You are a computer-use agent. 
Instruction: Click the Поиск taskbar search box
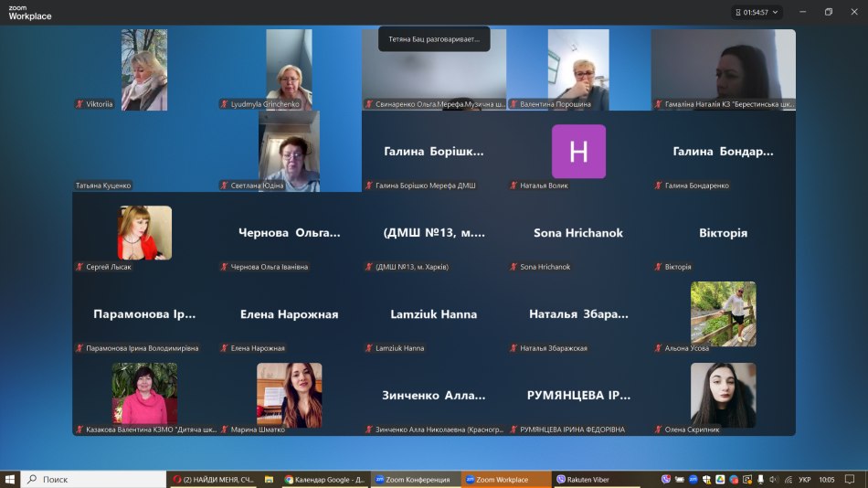point(91,479)
